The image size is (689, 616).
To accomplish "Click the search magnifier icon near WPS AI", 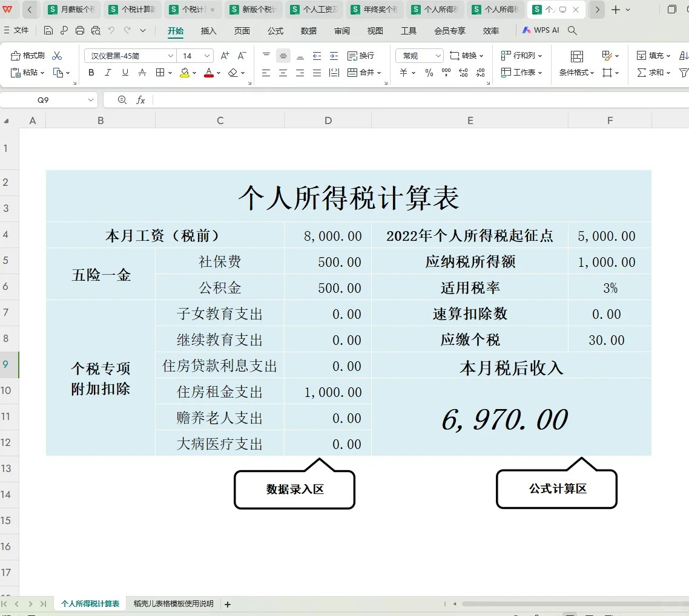I will (x=572, y=30).
